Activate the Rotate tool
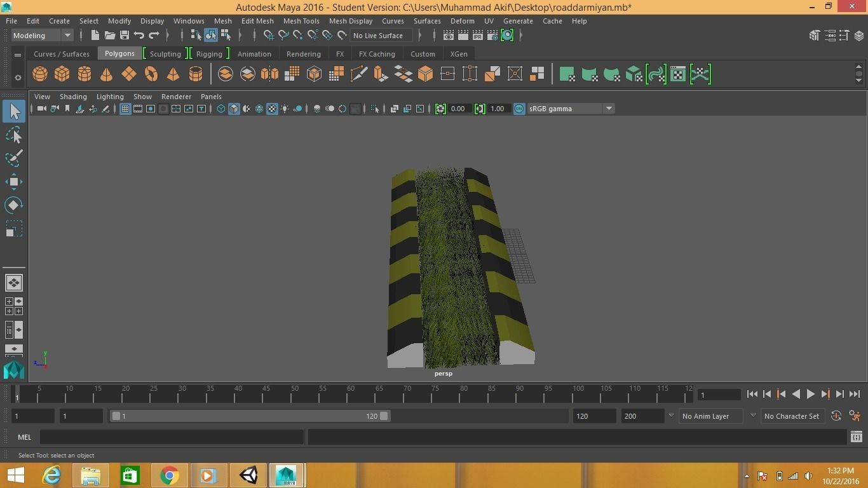Screen dimensions: 868x488 pyautogui.click(x=14, y=205)
